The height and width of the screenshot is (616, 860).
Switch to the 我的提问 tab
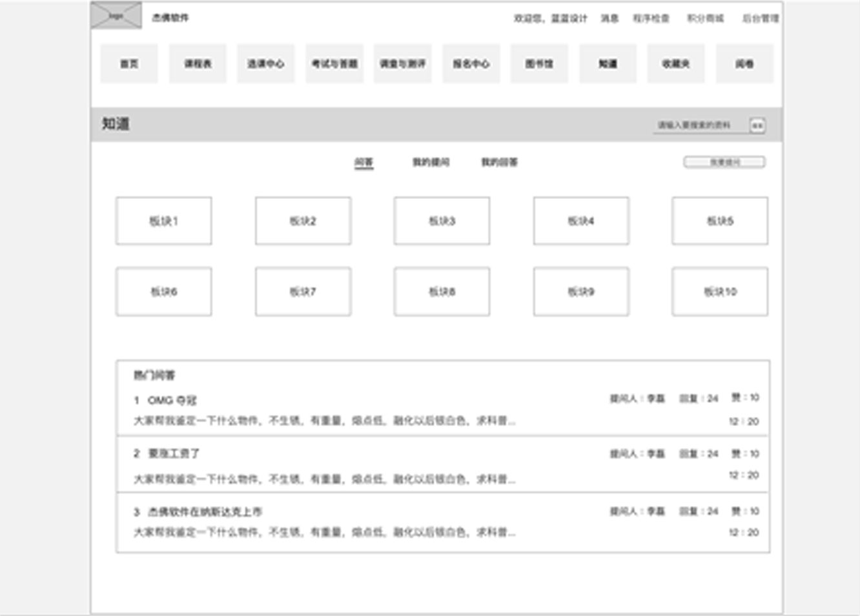click(431, 162)
